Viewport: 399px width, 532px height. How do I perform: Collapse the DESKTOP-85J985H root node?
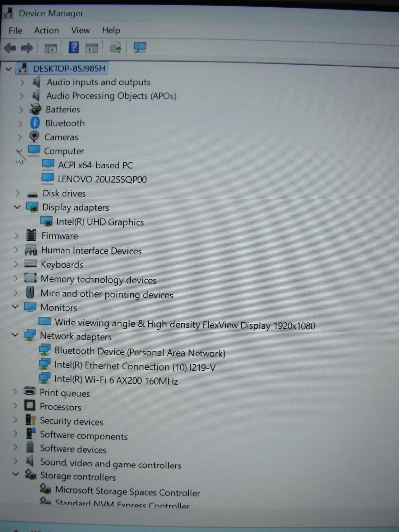click(x=9, y=69)
